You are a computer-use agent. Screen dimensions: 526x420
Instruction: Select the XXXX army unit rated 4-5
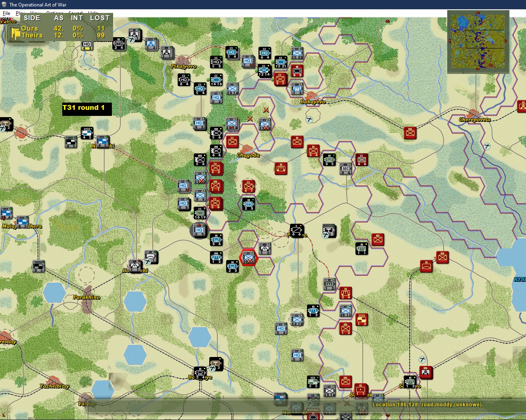click(x=87, y=133)
